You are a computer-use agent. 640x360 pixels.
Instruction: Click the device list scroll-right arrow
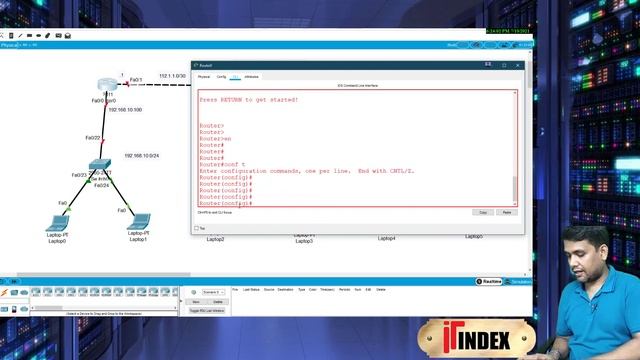coord(176,308)
